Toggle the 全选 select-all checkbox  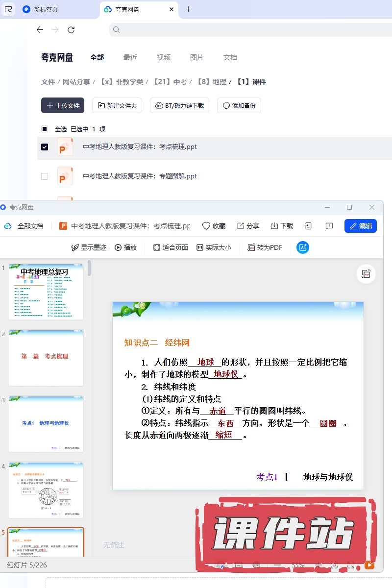45,129
